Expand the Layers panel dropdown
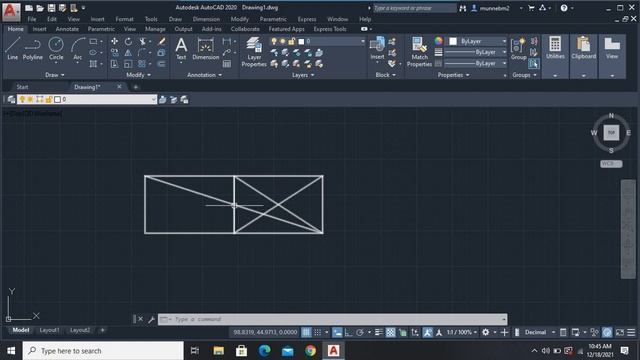The width and height of the screenshot is (640, 360). point(303,75)
